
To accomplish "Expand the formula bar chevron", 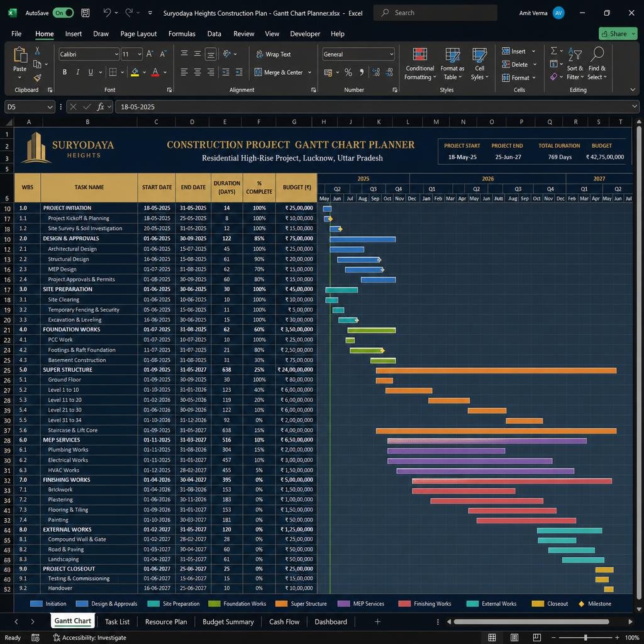I will pos(635,106).
